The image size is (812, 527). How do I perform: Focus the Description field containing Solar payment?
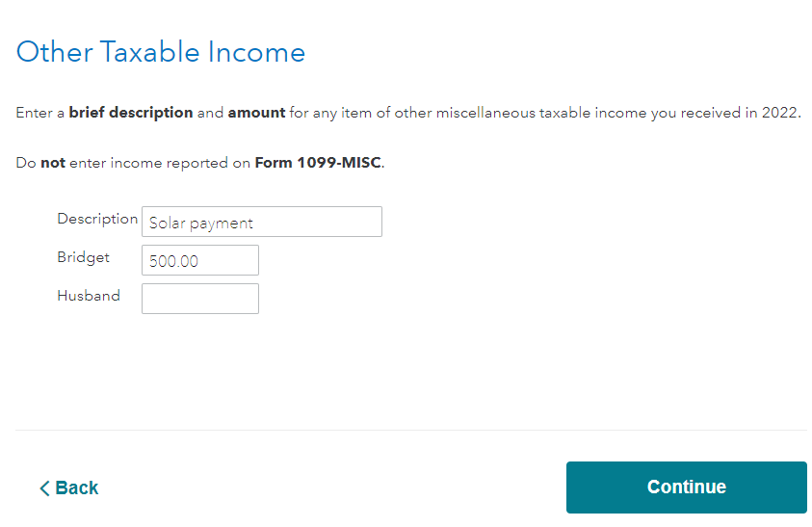point(261,222)
